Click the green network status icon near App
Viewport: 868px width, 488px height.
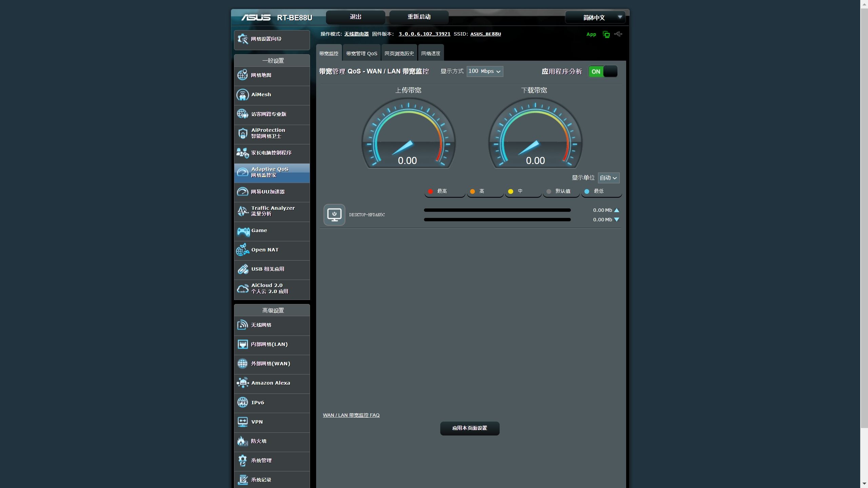coord(606,35)
